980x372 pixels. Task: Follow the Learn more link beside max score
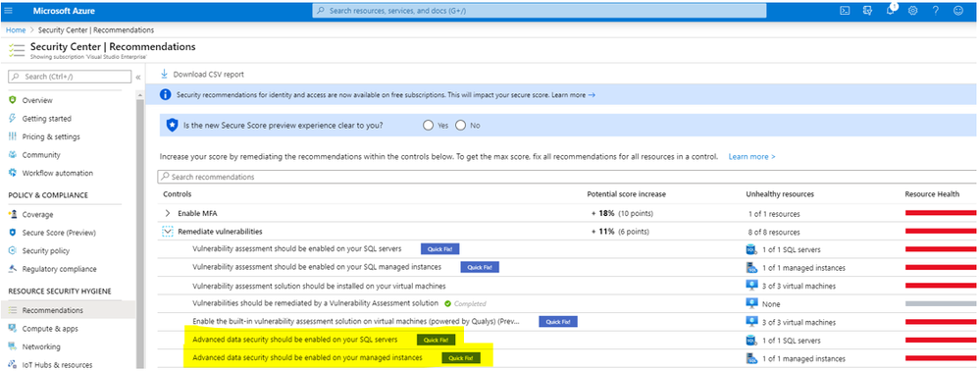(x=751, y=156)
